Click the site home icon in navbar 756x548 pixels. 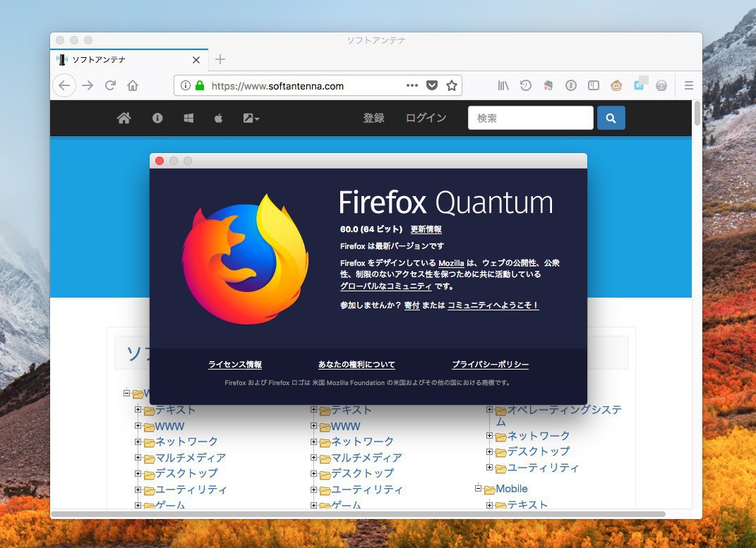pyautogui.click(x=124, y=118)
